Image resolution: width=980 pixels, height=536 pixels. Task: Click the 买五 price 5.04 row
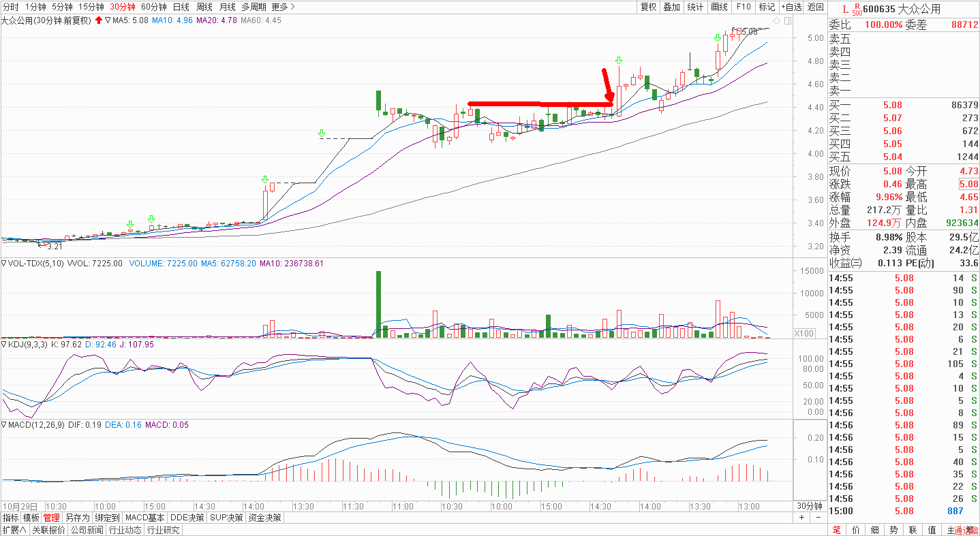coord(904,157)
